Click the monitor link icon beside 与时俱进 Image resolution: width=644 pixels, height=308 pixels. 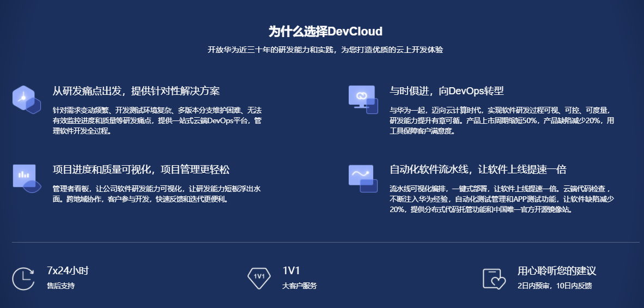363,99
